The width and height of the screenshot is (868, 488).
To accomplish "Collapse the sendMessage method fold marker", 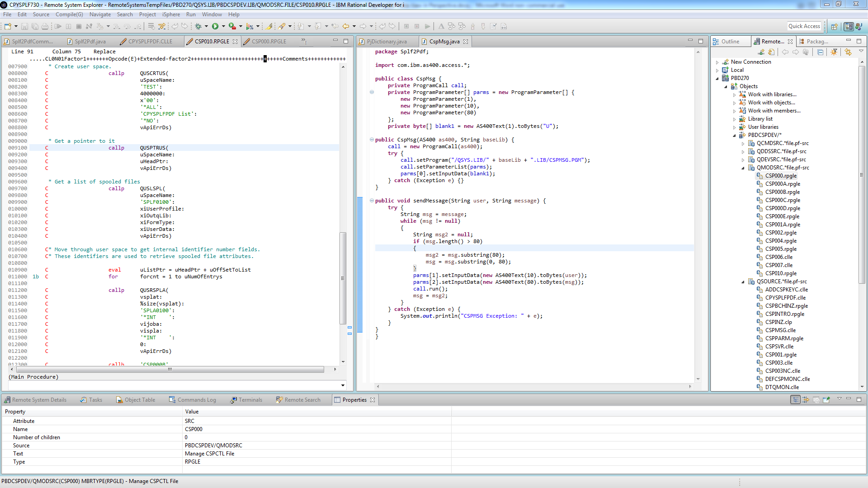I will [x=372, y=201].
